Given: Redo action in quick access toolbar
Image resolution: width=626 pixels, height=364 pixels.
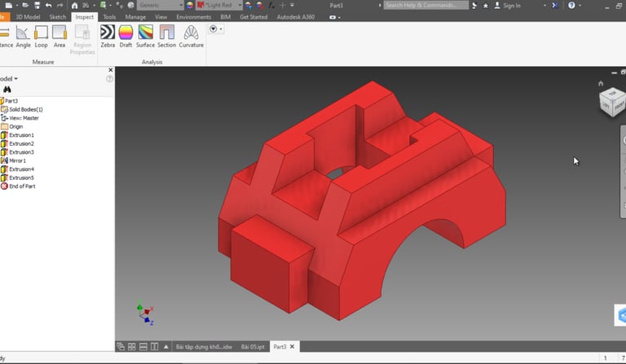Looking at the screenshot, I should pos(60,5).
